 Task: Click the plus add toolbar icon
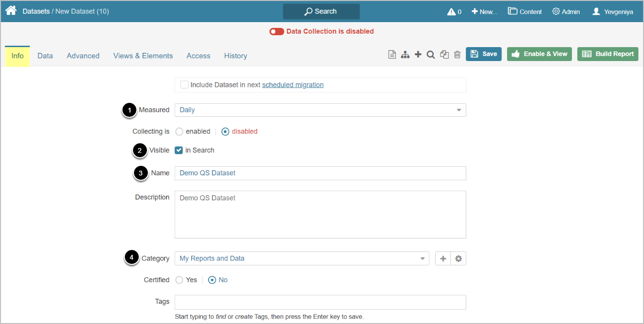click(x=418, y=55)
